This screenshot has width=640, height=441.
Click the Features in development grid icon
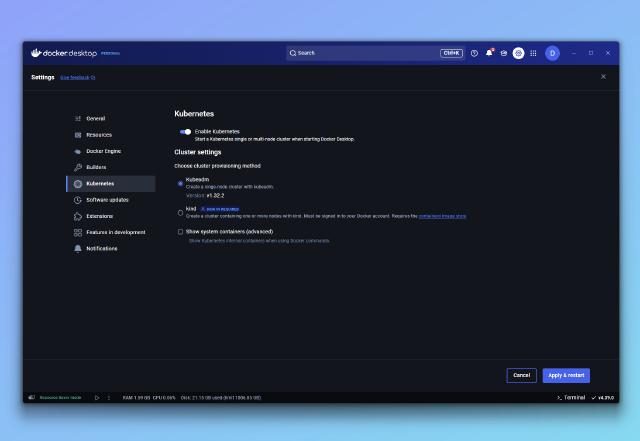click(x=78, y=232)
